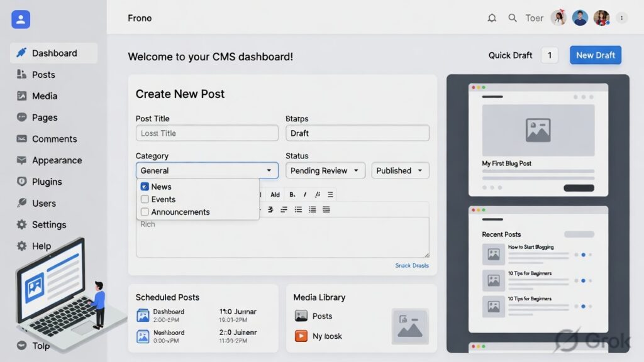The height and width of the screenshot is (362, 644).
Task: Enable the Announcements checkbox
Action: click(x=145, y=212)
